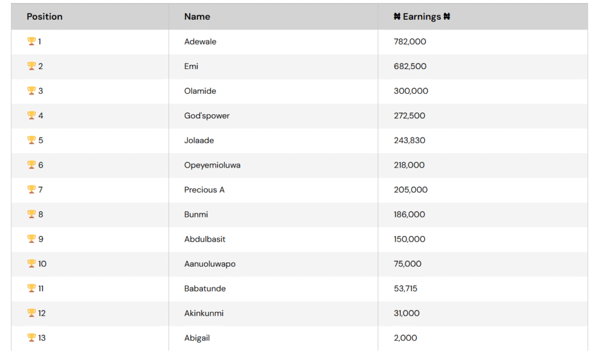Select God'spower in the name column

click(207, 116)
